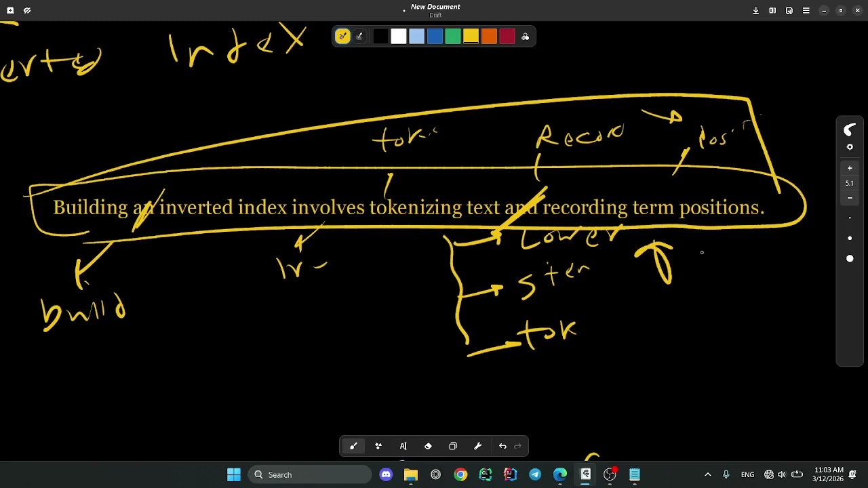The width and height of the screenshot is (868, 488).
Task: Open the Windows Start menu
Action: tap(234, 474)
